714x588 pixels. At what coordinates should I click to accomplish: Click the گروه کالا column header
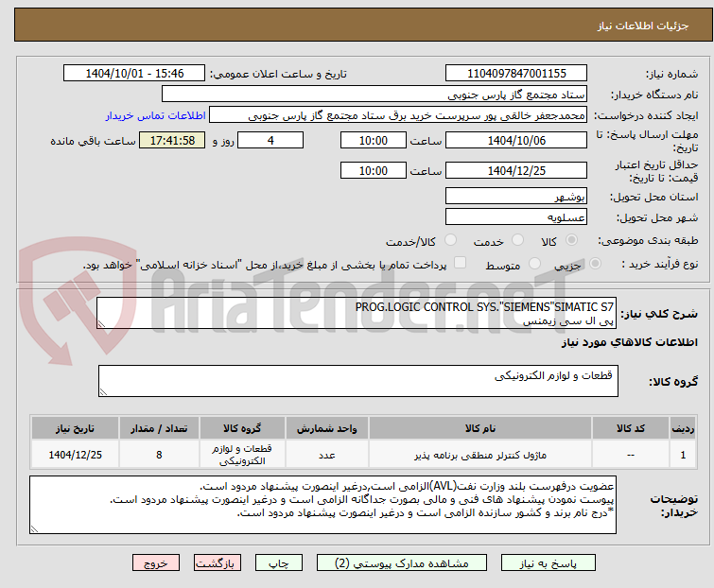242,428
